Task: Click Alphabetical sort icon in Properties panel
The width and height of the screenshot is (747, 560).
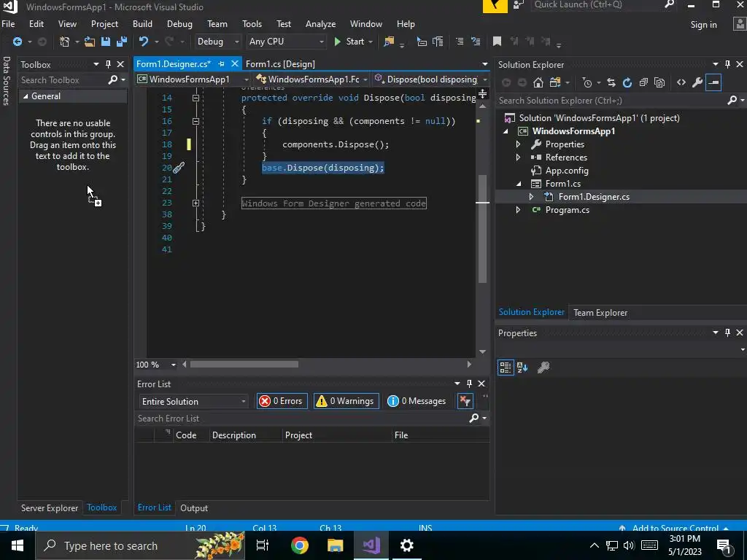Action: pyautogui.click(x=522, y=367)
